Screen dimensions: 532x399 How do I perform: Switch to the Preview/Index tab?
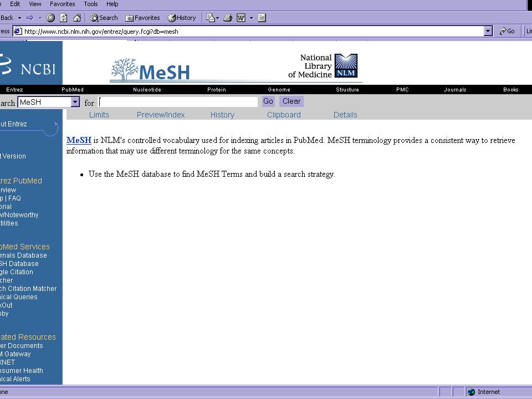161,115
